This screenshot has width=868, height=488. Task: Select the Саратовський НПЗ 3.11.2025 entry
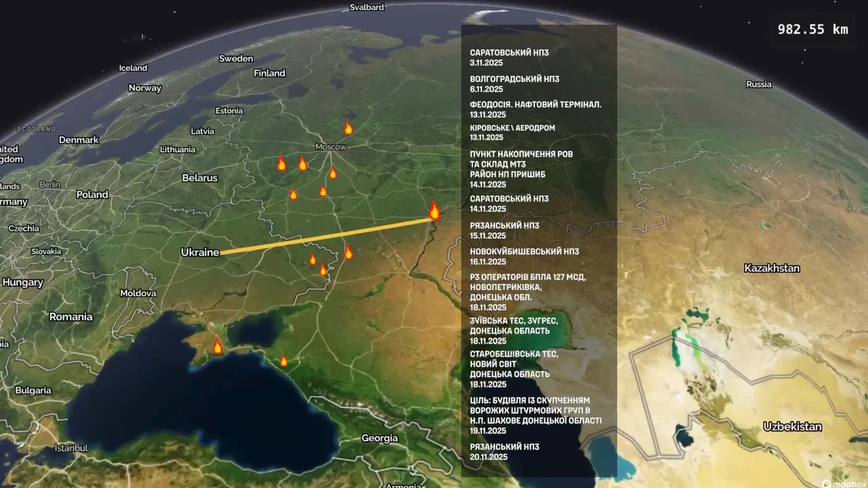click(x=509, y=57)
